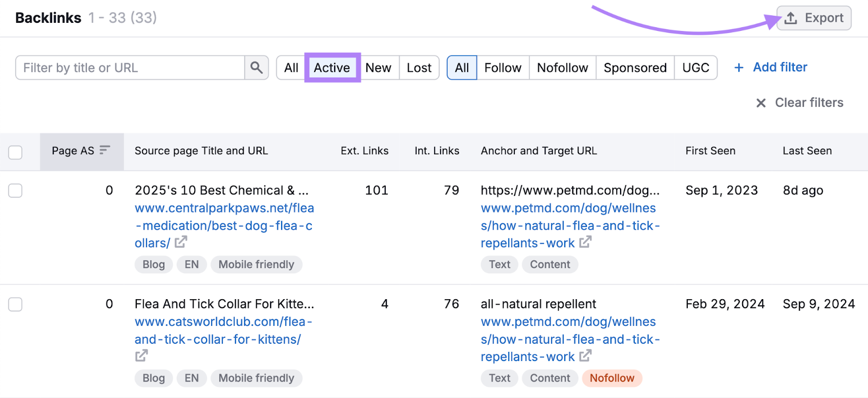The height and width of the screenshot is (398, 868).
Task: Open external link icon of first petmd target
Action: (x=585, y=242)
